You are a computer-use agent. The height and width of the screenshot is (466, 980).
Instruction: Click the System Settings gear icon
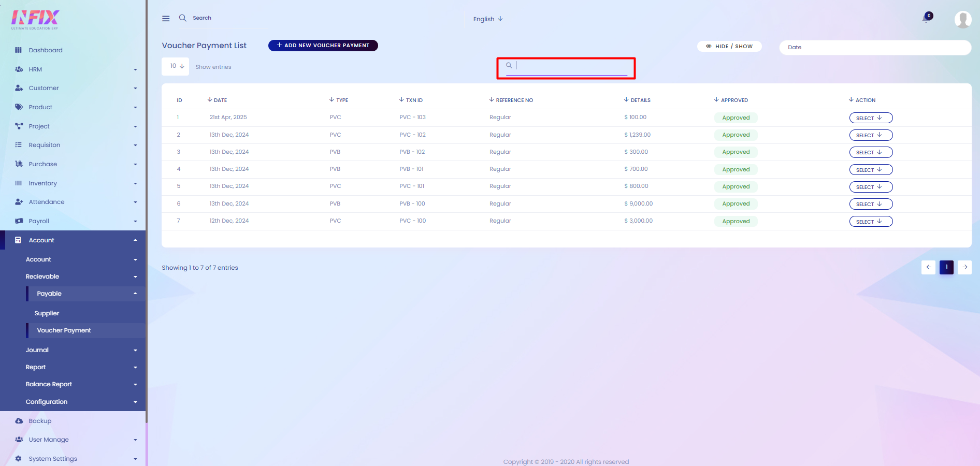[19, 459]
